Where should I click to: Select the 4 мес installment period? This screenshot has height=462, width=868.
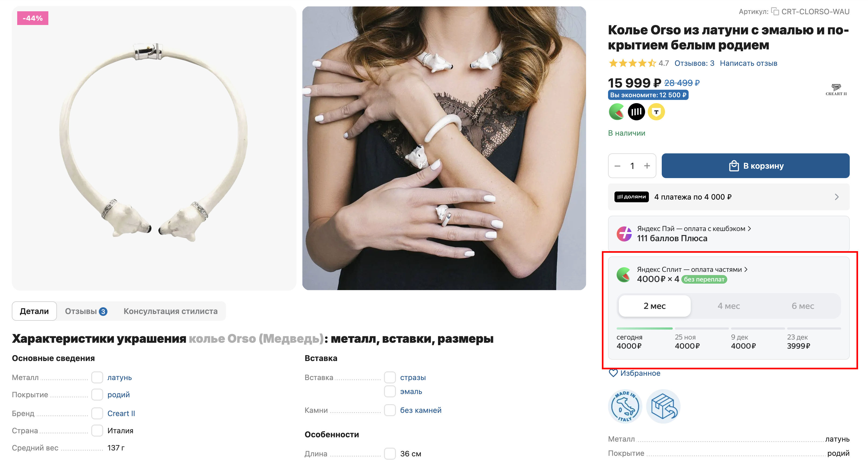point(729,306)
